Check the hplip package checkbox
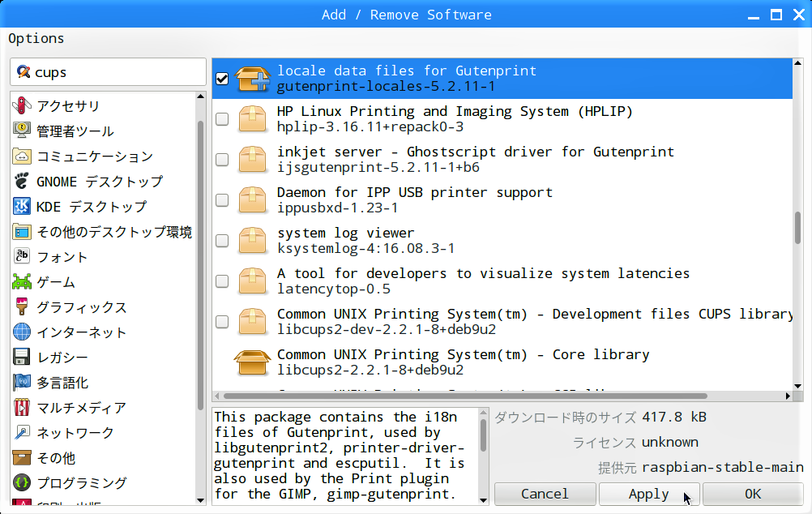 [222, 118]
